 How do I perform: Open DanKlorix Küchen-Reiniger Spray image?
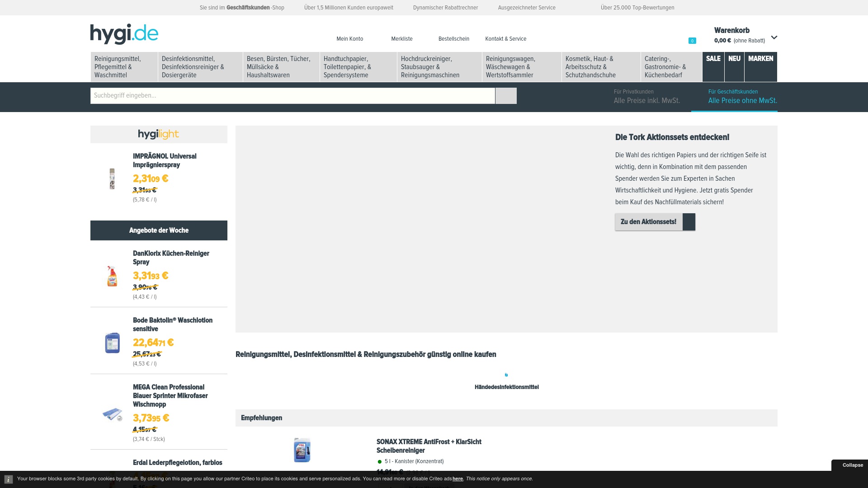[x=112, y=276]
